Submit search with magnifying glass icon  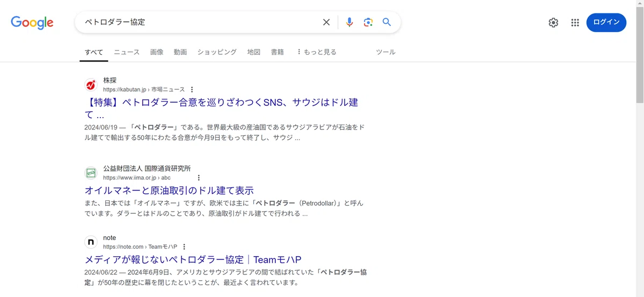click(387, 22)
